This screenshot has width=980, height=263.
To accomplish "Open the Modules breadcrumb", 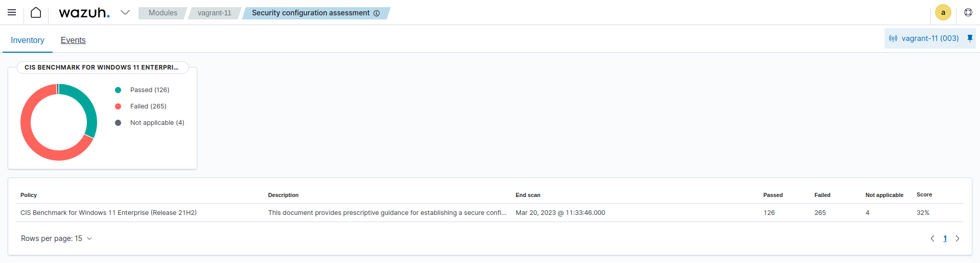I will [x=163, y=13].
